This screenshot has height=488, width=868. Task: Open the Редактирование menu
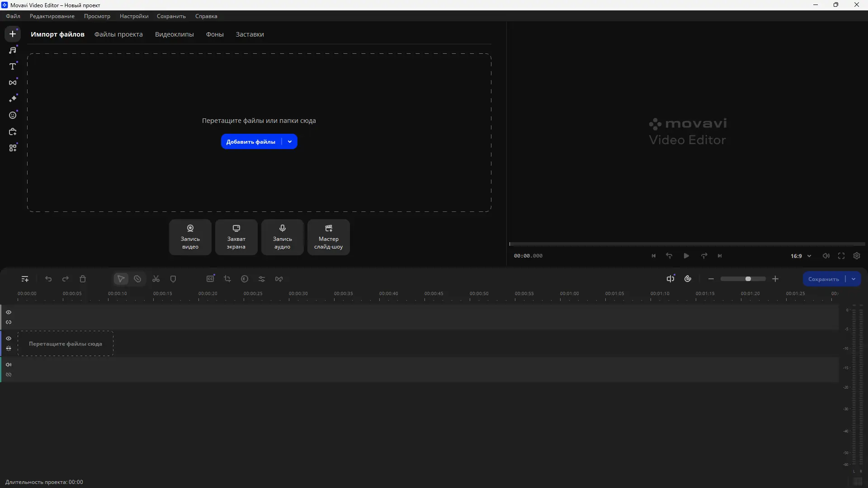click(x=51, y=16)
